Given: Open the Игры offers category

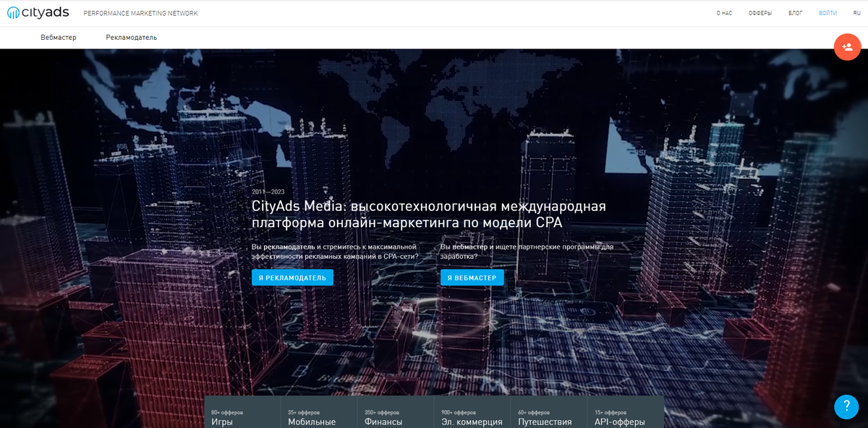Looking at the screenshot, I should click(224, 420).
